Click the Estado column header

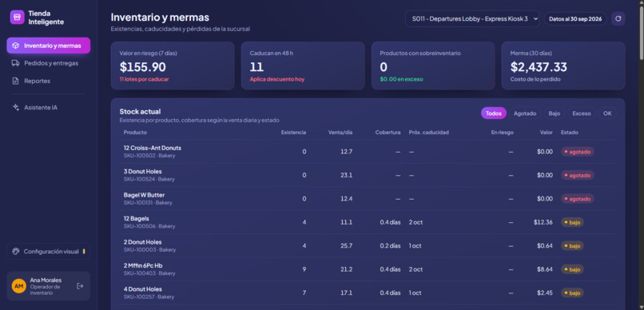coord(569,132)
